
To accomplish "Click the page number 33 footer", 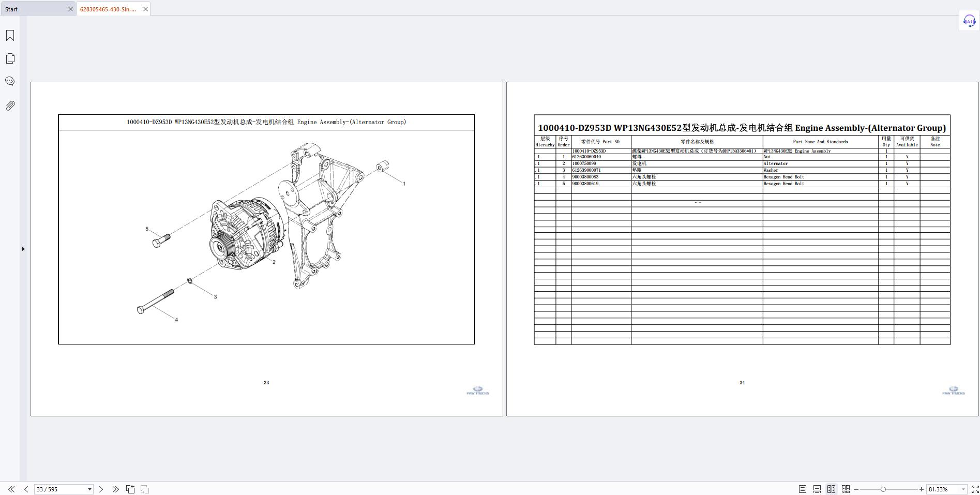I will [266, 383].
